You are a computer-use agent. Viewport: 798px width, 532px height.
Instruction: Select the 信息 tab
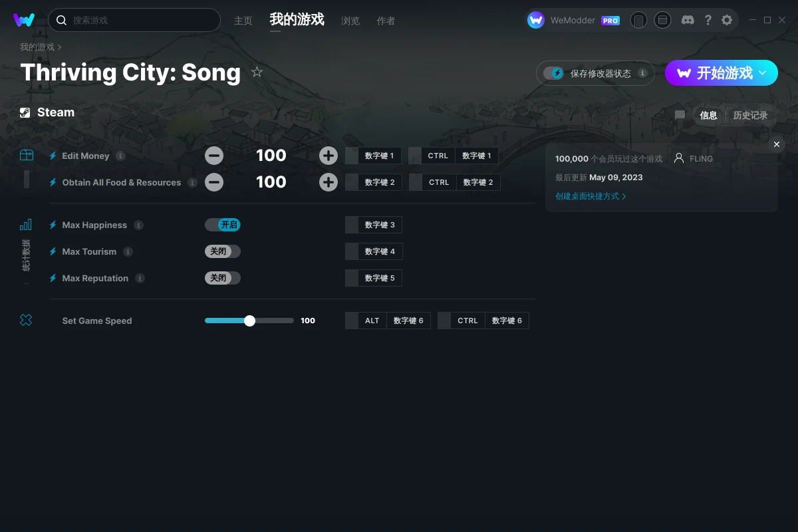point(708,115)
